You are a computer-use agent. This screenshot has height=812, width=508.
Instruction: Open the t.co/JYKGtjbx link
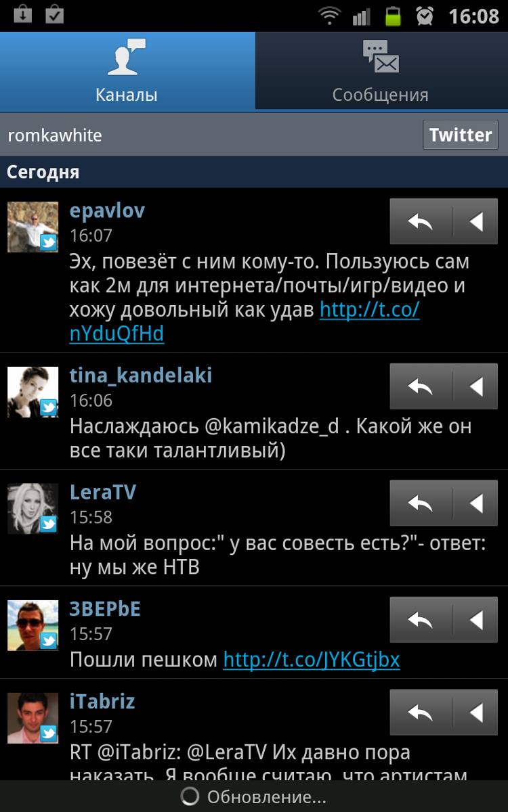(312, 660)
